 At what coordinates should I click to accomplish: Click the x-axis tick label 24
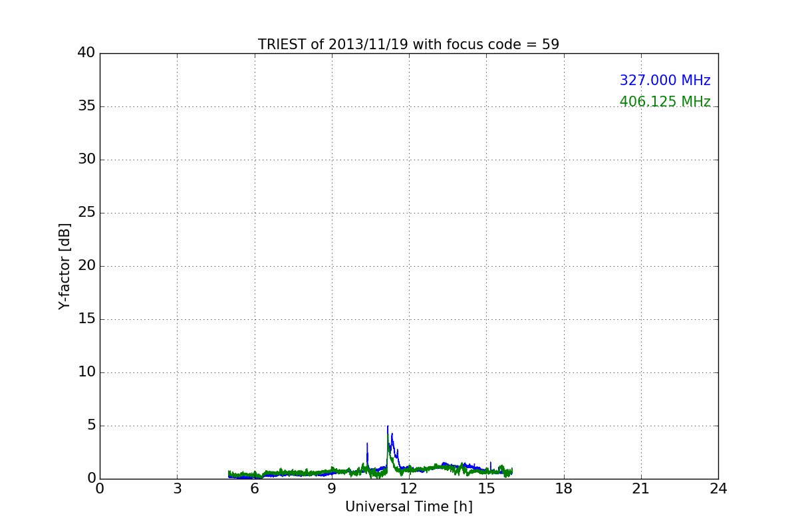(718, 488)
